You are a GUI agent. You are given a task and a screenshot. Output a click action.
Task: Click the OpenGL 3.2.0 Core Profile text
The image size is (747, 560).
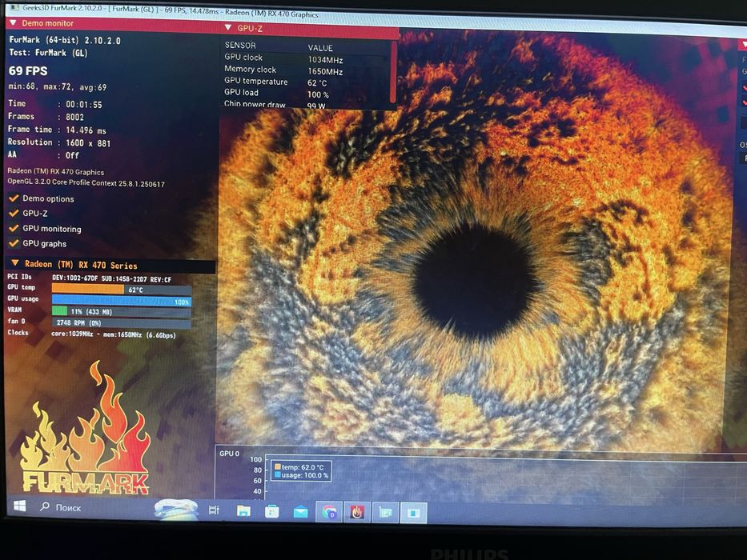86,183
